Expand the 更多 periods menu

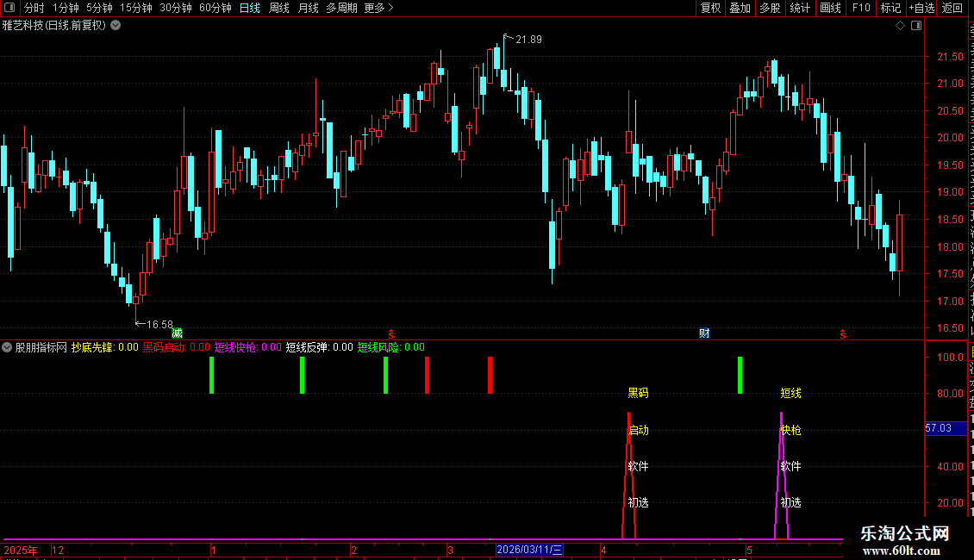click(x=379, y=8)
